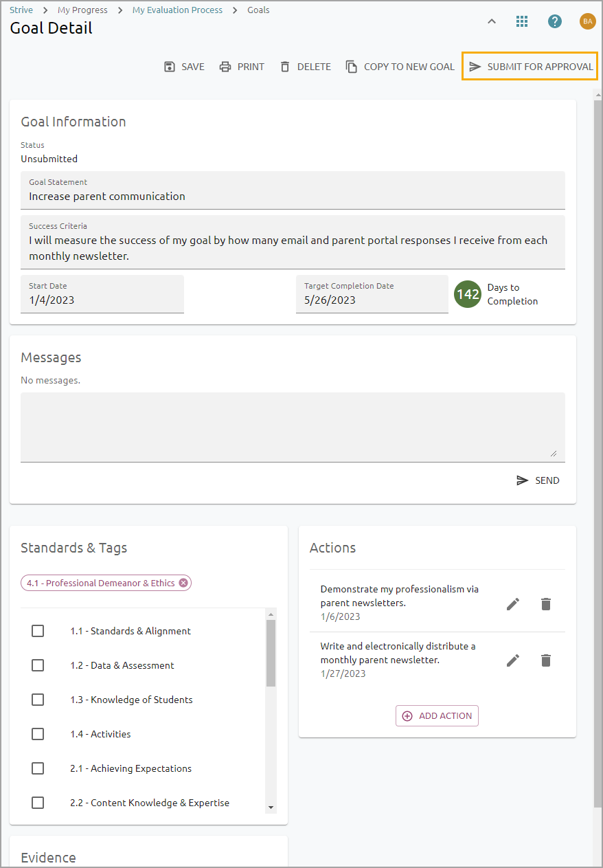Delete the 'Demonstrate my professionalism' action
The height and width of the screenshot is (868, 603).
[x=546, y=604]
